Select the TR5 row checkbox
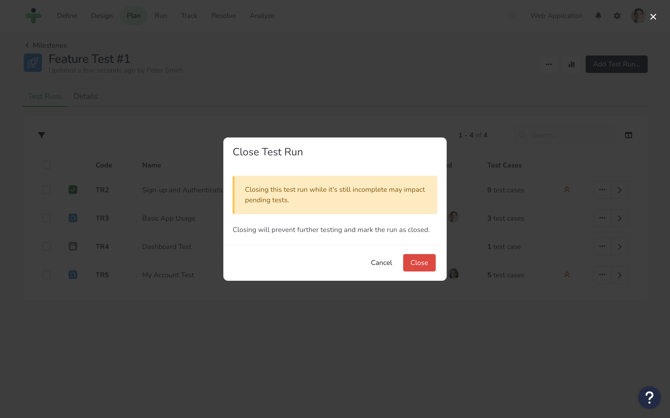Viewport: 670px width, 418px height. click(x=46, y=275)
